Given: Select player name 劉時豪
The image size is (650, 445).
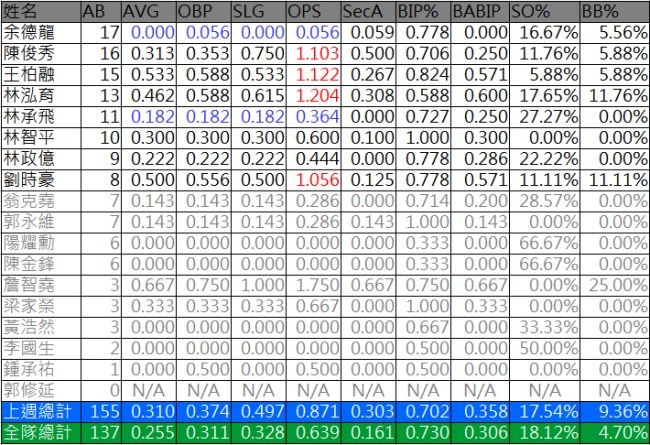Looking at the screenshot, I should [29, 180].
